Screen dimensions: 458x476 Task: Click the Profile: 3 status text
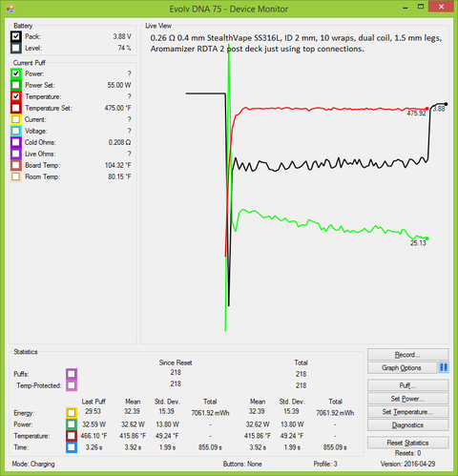point(325,465)
